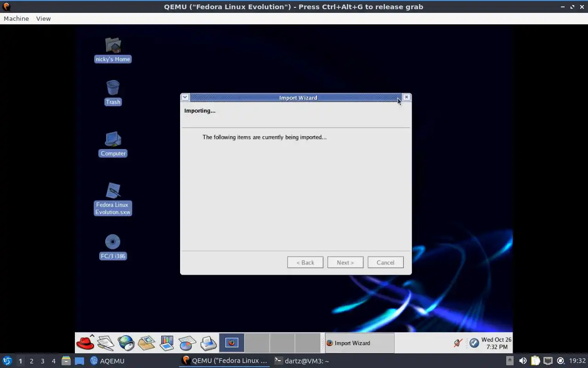Launch the word processor from the Fedora panel
Image resolution: width=588 pixels, height=368 pixels.
click(x=106, y=343)
